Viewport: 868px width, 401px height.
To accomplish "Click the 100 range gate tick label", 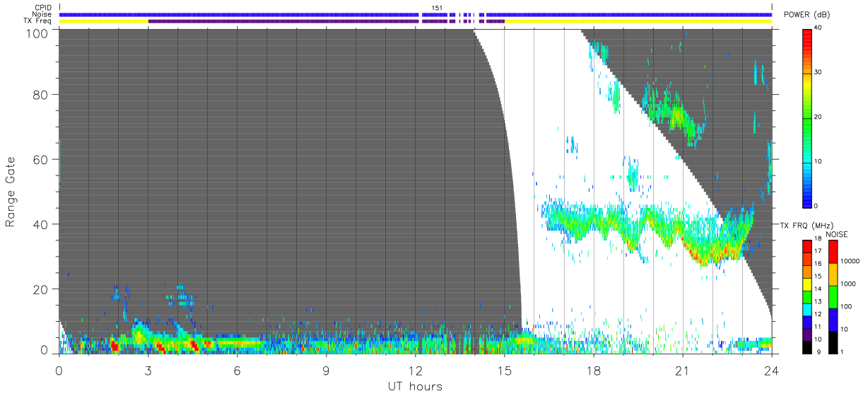I will coord(38,33).
